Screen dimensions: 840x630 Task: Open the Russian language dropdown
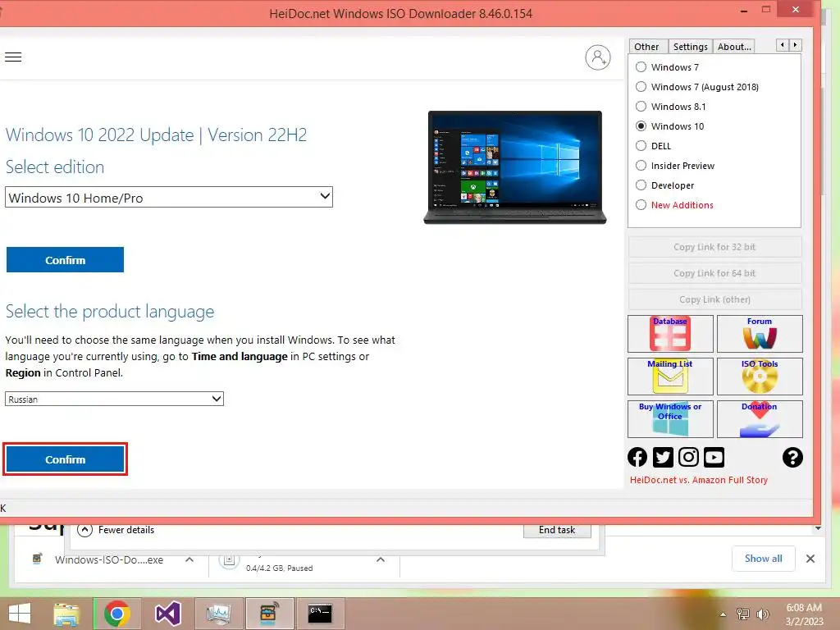coord(114,399)
